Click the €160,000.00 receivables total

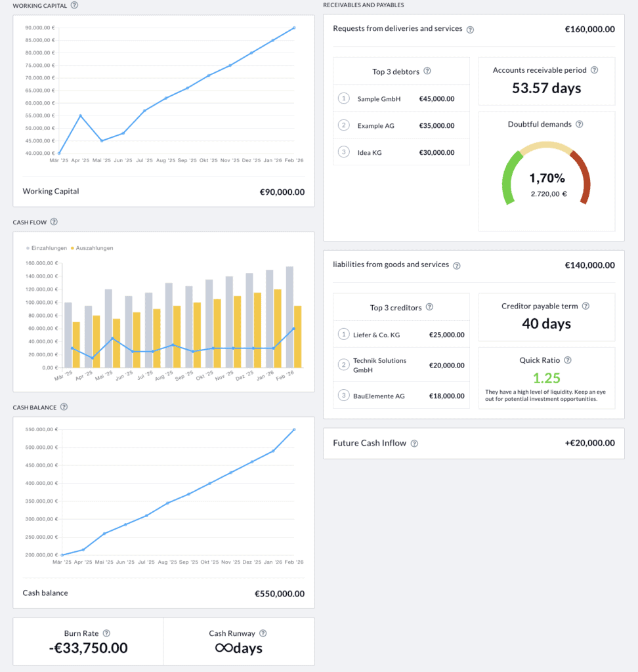pos(589,30)
